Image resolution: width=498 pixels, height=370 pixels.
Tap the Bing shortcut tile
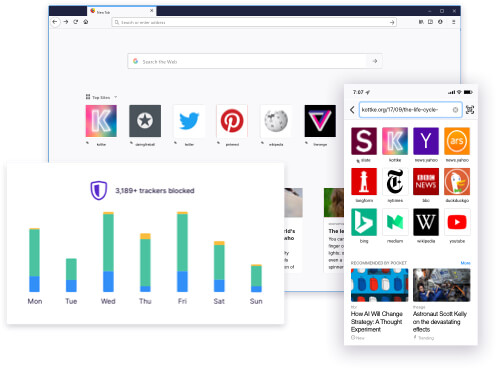click(x=364, y=222)
